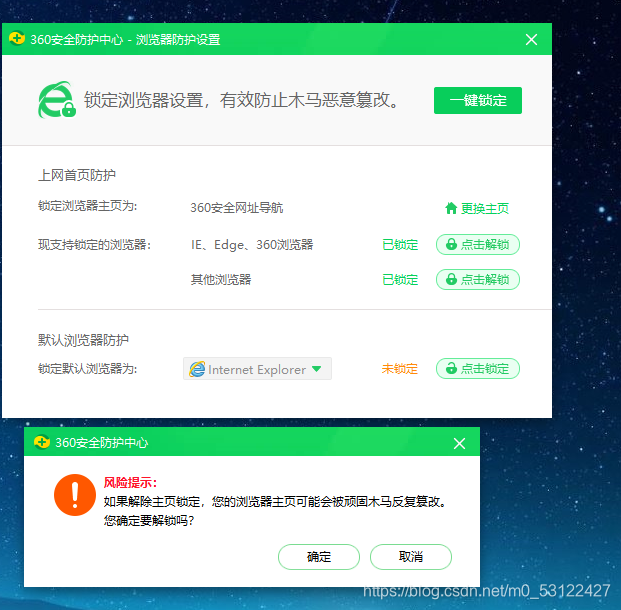621x610 pixels.
Task: Click 取消 in the risk warning dialog
Action: tap(411, 557)
